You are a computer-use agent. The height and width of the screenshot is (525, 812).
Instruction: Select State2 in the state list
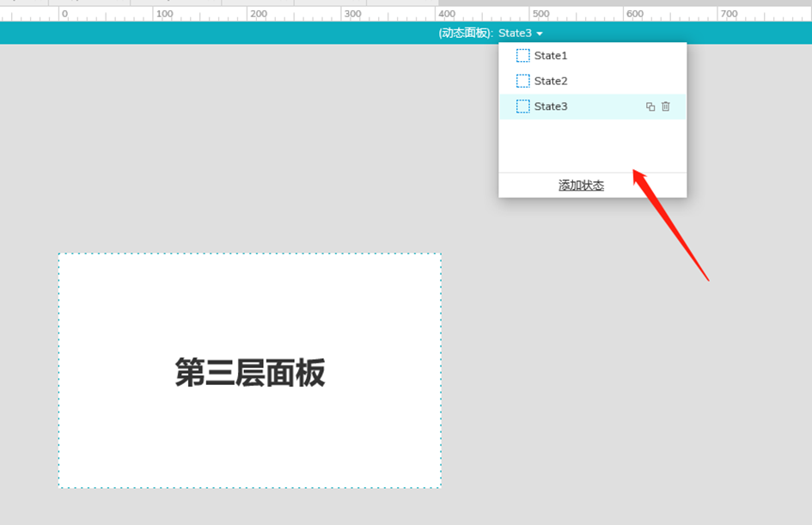point(592,81)
